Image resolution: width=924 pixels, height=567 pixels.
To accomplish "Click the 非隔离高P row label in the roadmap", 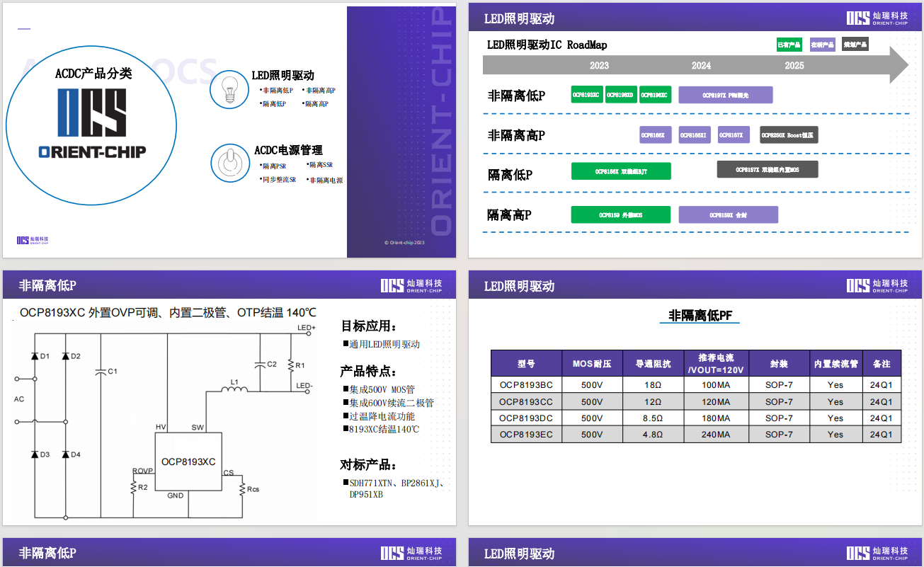I will tap(516, 135).
